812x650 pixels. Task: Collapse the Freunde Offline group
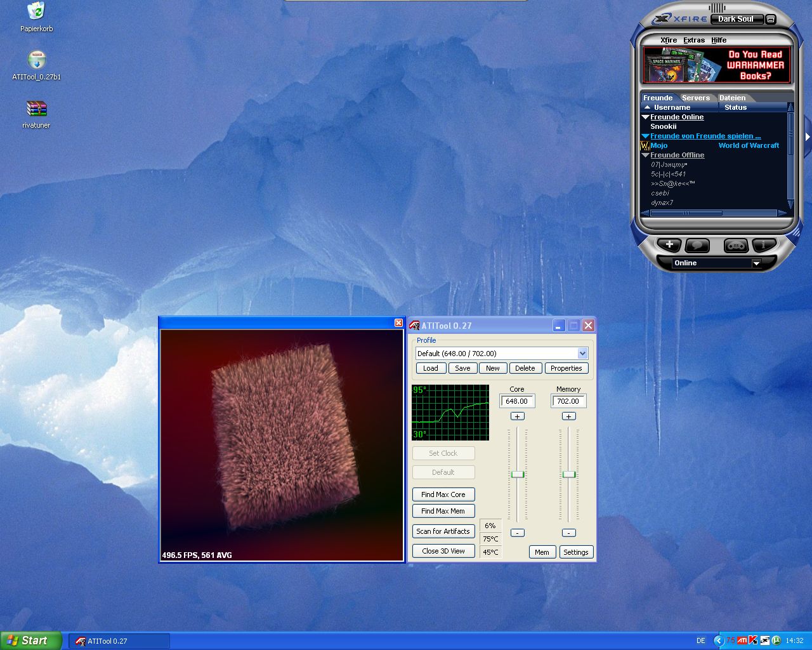coord(645,156)
